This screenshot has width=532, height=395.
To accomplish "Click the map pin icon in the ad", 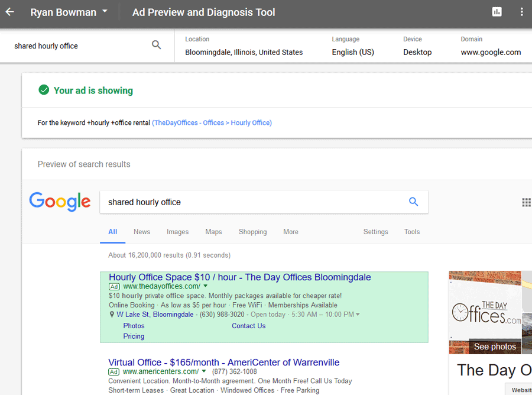I will click(x=112, y=315).
